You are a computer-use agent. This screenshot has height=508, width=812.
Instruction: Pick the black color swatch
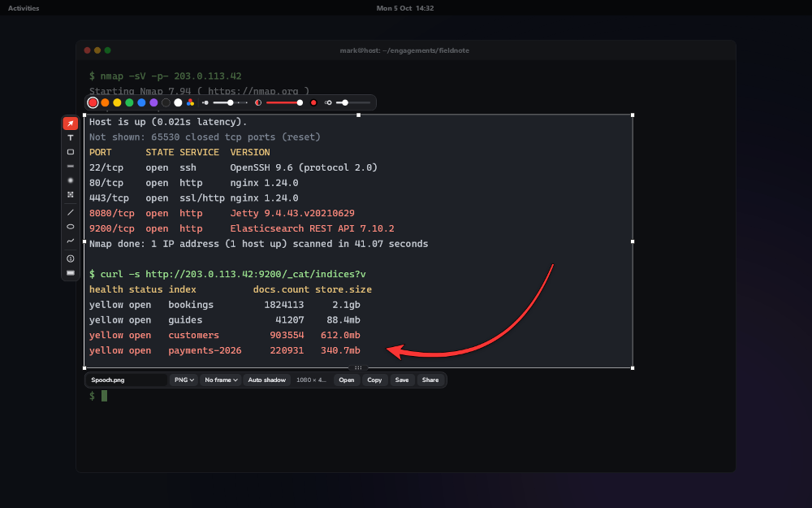tap(166, 102)
